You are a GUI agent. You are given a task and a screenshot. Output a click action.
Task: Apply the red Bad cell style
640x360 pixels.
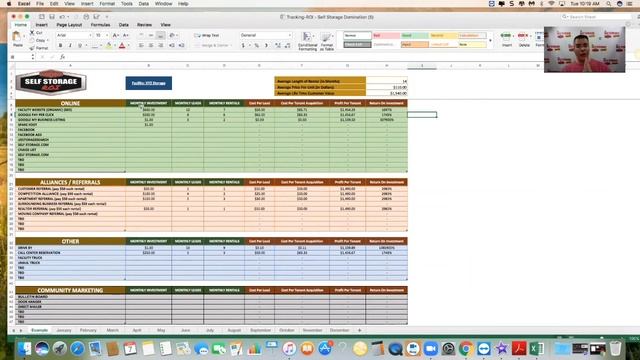pyautogui.click(x=386, y=36)
